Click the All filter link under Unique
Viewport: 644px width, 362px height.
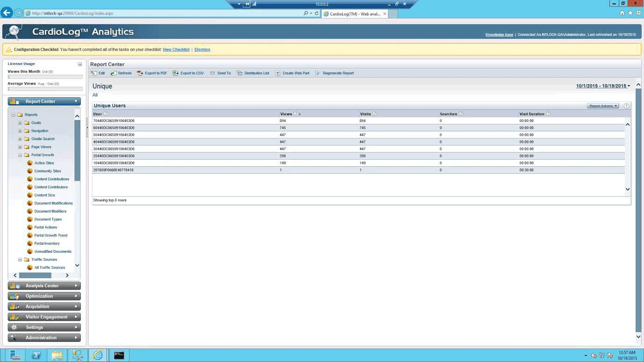pos(95,95)
